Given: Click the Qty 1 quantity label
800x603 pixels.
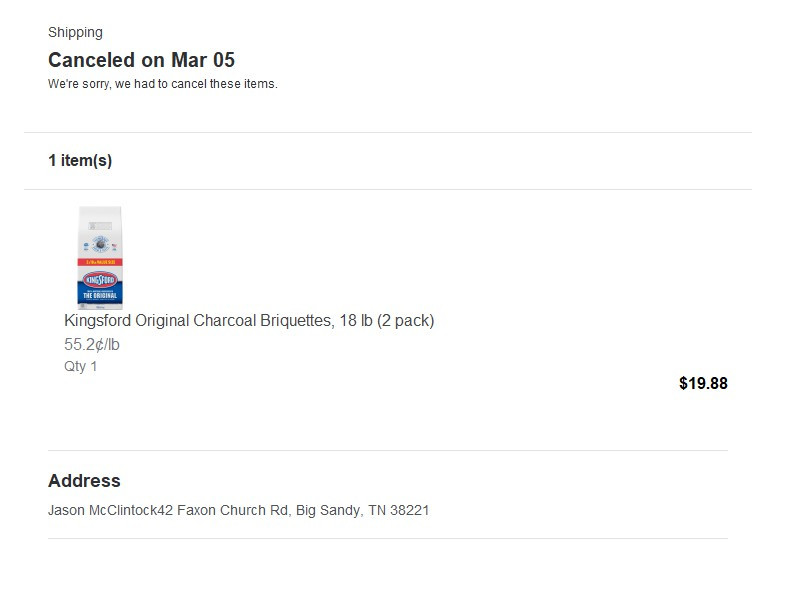Looking at the screenshot, I should pyautogui.click(x=81, y=367).
